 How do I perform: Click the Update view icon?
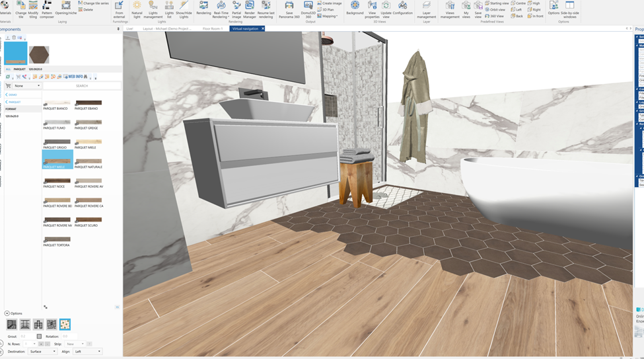click(x=386, y=9)
